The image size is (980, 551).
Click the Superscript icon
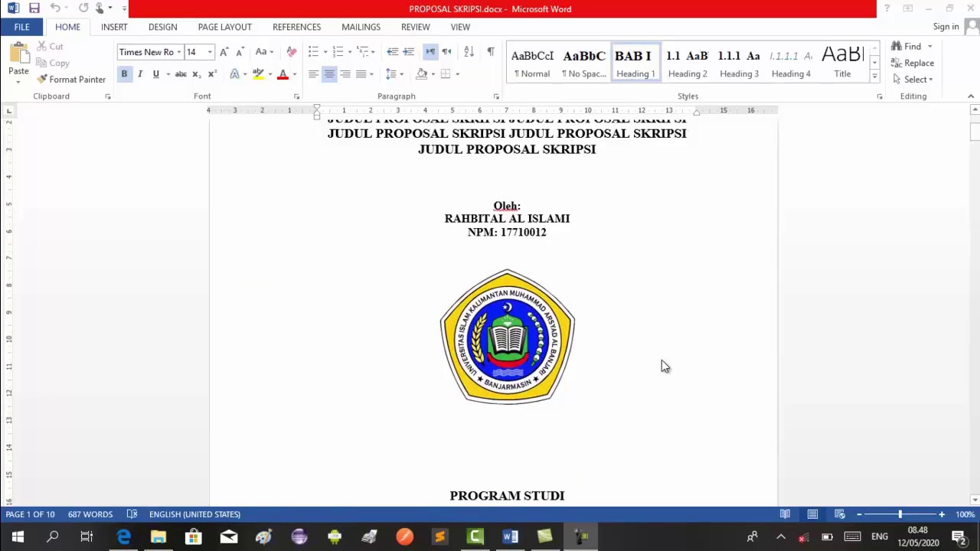click(x=212, y=74)
